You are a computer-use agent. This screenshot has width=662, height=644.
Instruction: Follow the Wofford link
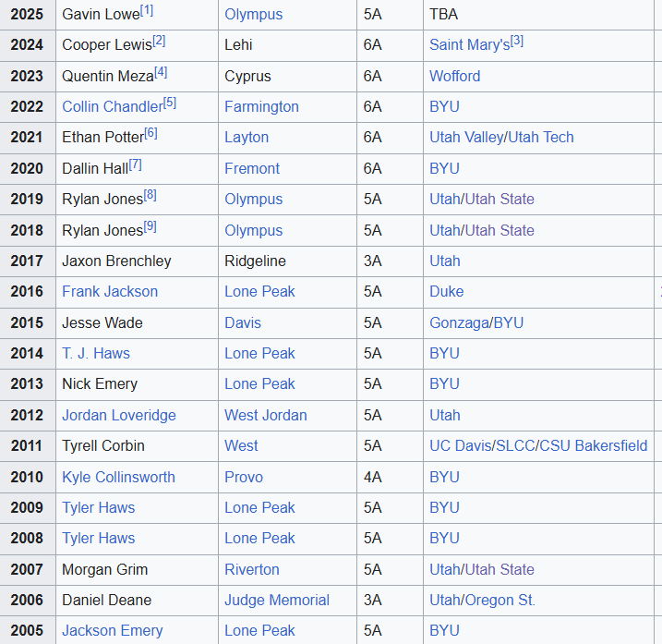454,76
